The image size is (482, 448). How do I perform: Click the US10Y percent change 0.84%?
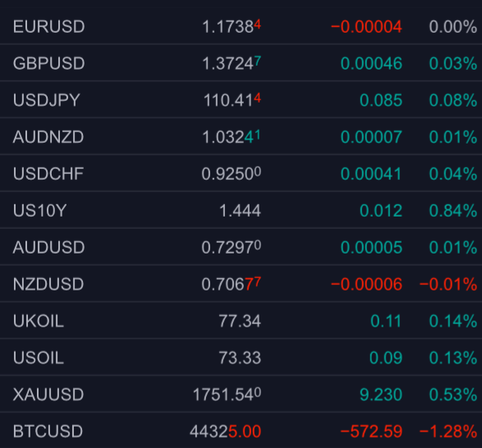[x=453, y=211]
